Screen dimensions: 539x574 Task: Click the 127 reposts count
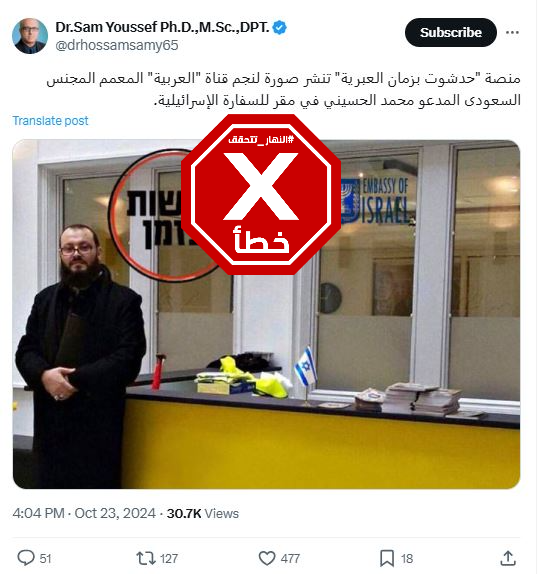(169, 559)
